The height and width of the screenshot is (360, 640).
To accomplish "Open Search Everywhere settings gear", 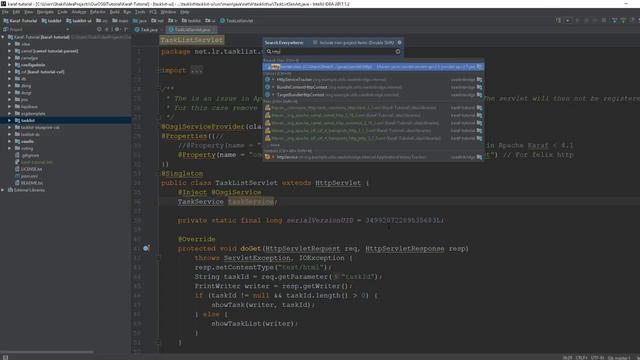I will 400,42.
